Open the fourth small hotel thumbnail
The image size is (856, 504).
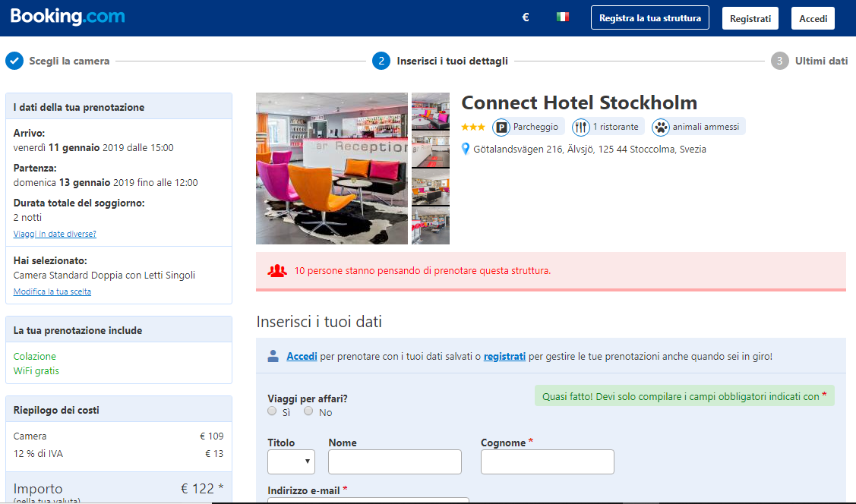pos(431,225)
